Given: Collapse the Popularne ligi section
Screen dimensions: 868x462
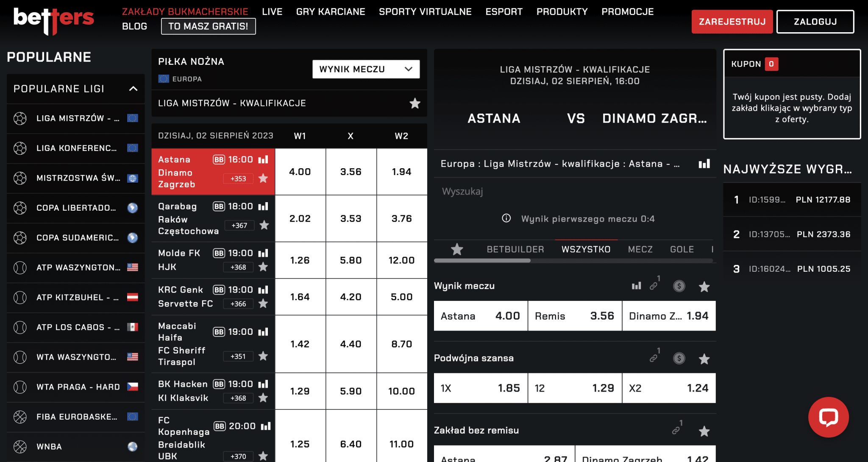Looking at the screenshot, I should (133, 89).
